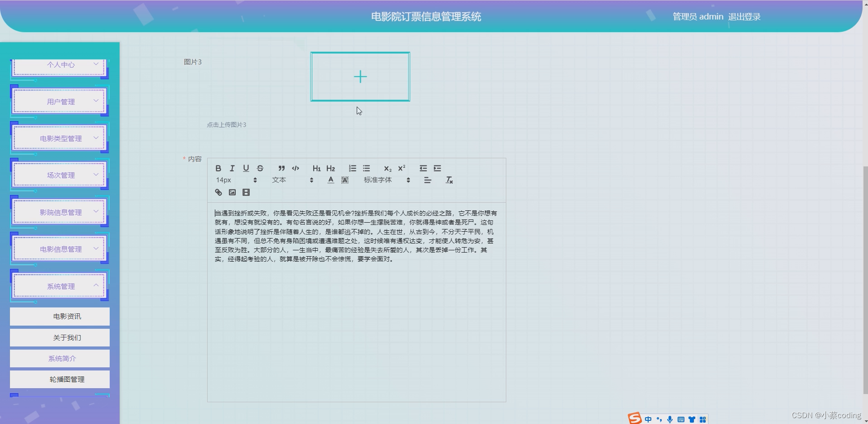Clear text formatting
868x424 pixels.
449,180
